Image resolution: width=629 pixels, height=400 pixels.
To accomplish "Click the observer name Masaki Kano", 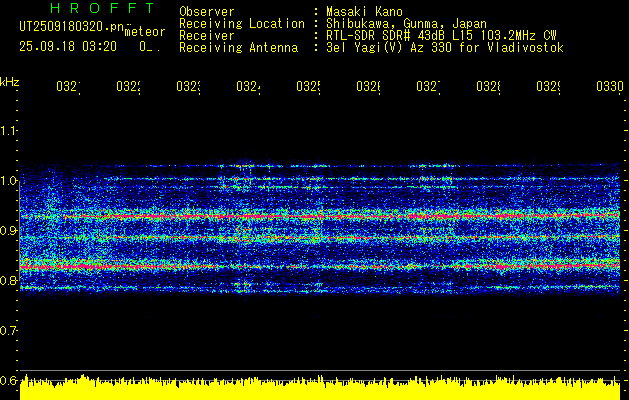I will tap(364, 12).
